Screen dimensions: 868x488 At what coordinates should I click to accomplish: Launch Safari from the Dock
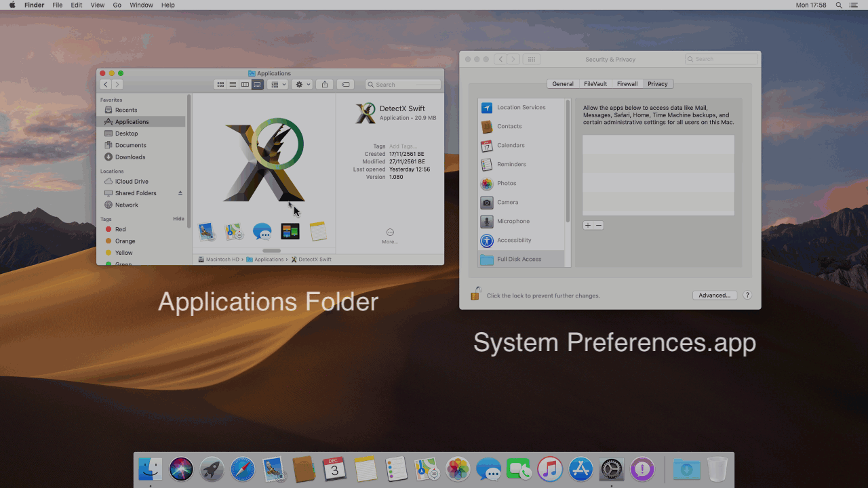[x=242, y=469]
